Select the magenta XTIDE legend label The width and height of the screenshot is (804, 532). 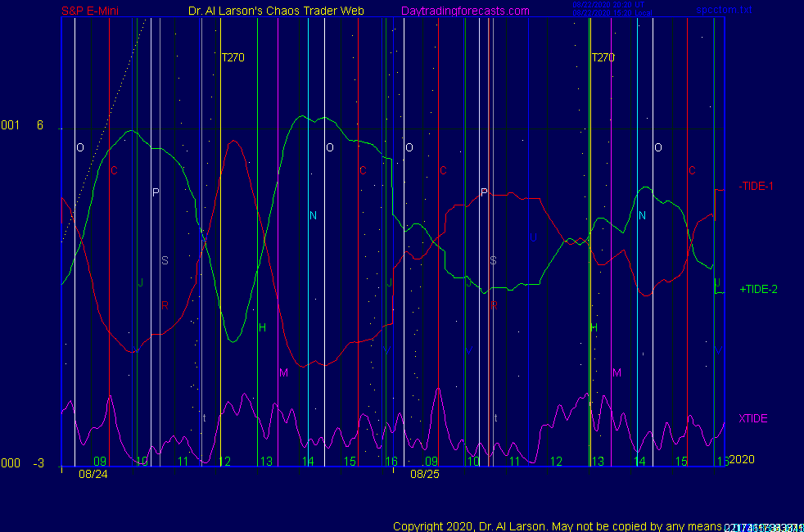(x=752, y=418)
